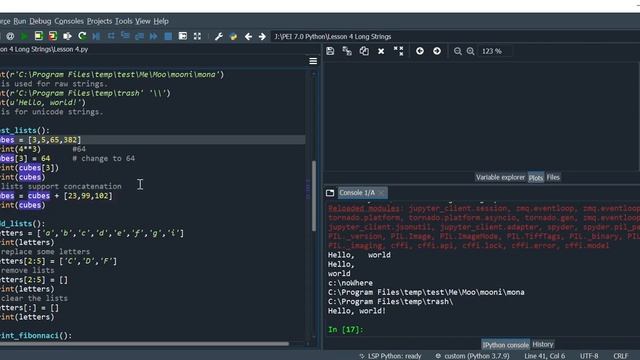Open the Help menu
This screenshot has height=360, width=640.
pyautogui.click(x=161, y=21)
